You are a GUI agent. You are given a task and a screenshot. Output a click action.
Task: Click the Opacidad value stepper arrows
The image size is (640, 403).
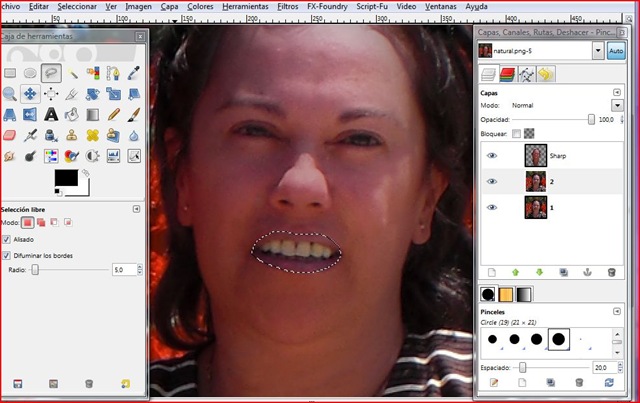[x=622, y=120]
